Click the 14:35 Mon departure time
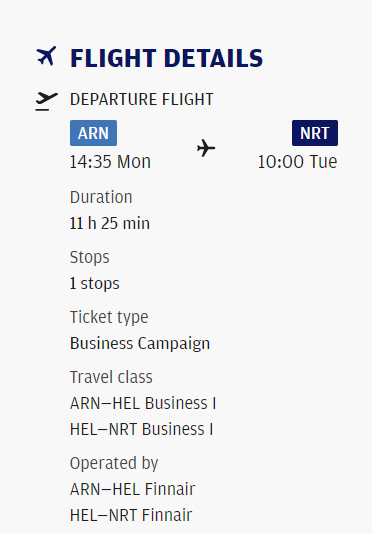 click(x=110, y=162)
